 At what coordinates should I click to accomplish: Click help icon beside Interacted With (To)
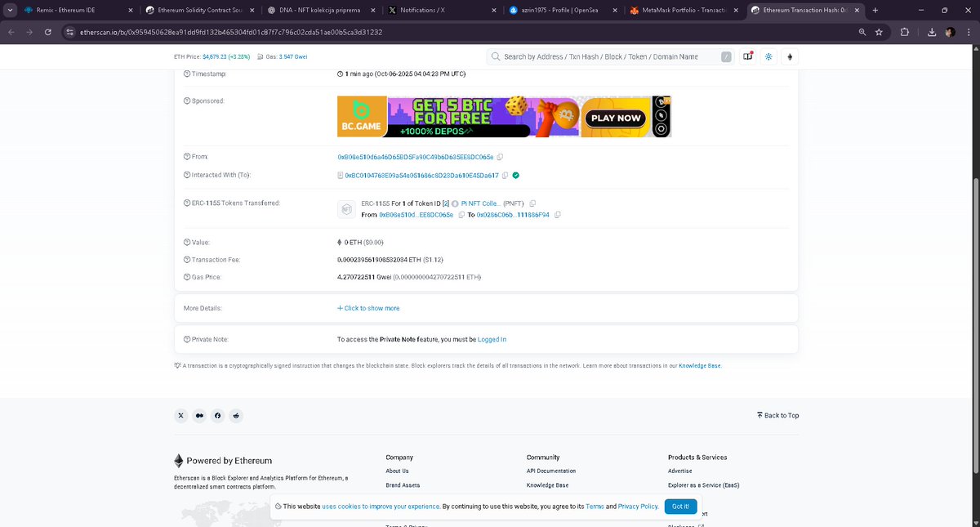[x=187, y=175]
